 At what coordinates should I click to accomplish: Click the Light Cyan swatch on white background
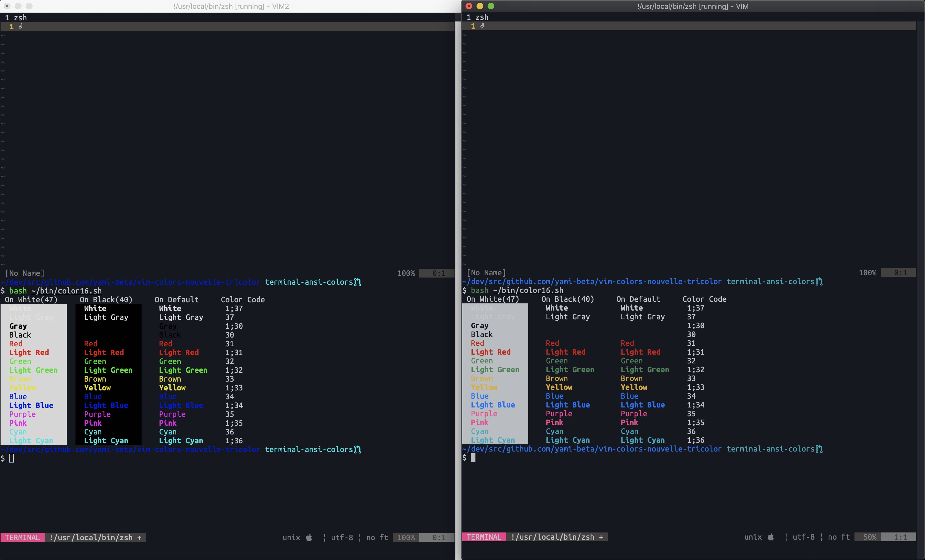31,441
